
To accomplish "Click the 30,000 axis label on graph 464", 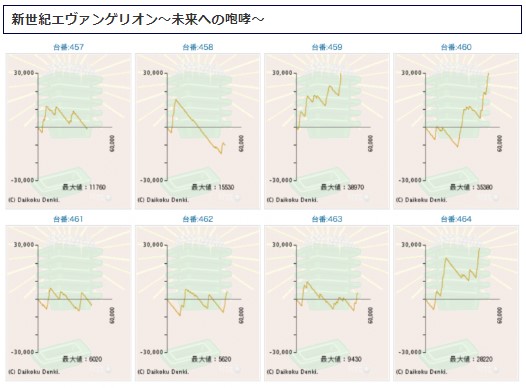I will coord(411,245).
